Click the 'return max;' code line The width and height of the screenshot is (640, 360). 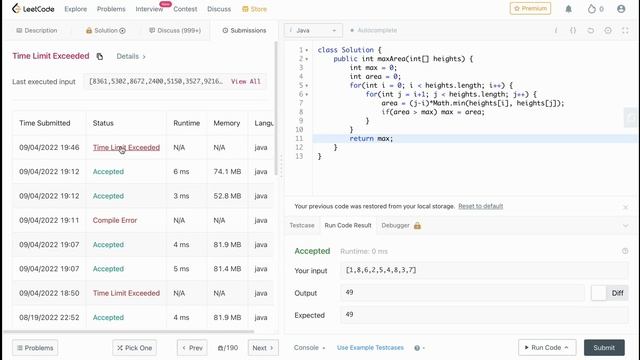tap(371, 139)
